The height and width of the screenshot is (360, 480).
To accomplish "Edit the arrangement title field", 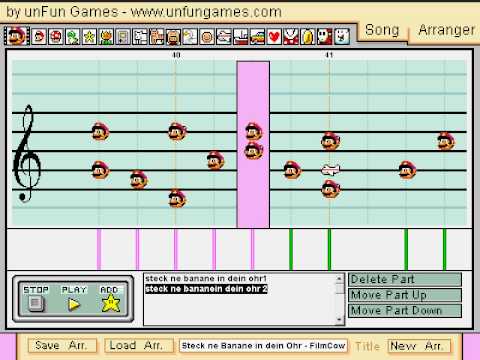I will pyautogui.click(x=263, y=346).
